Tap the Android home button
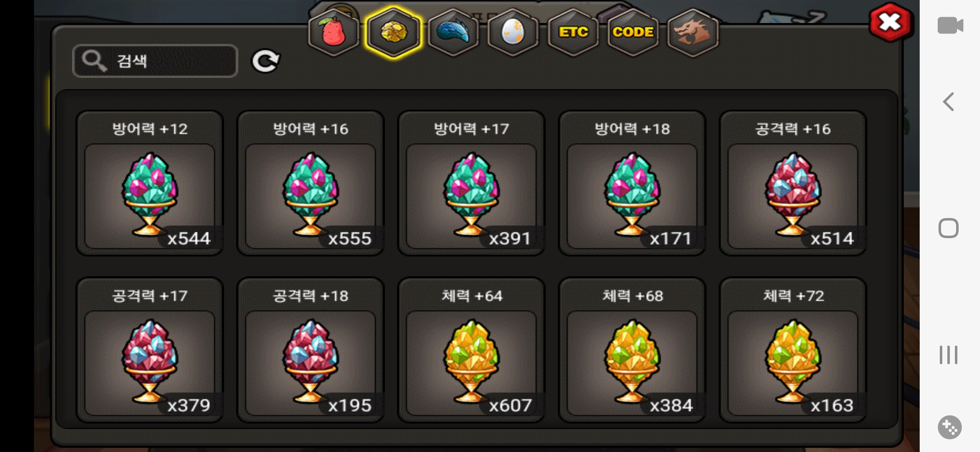 pos(949,228)
